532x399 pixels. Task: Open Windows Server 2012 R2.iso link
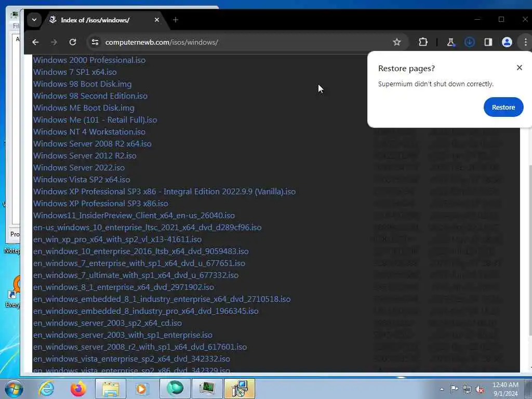(85, 156)
